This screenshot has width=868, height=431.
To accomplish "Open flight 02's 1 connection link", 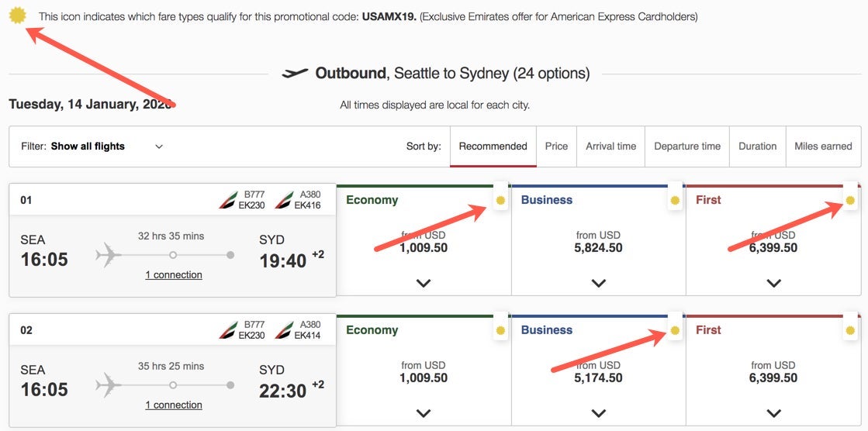I will tap(174, 405).
